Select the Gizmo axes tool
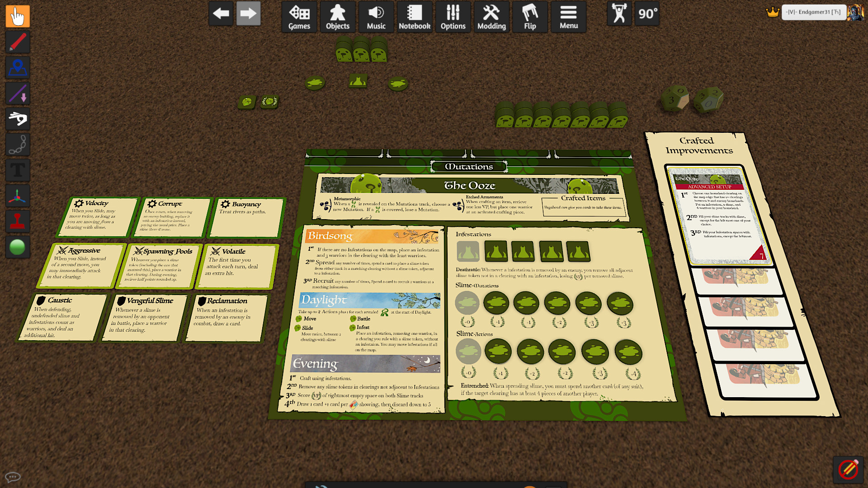Image resolution: width=868 pixels, height=488 pixels. (x=18, y=196)
